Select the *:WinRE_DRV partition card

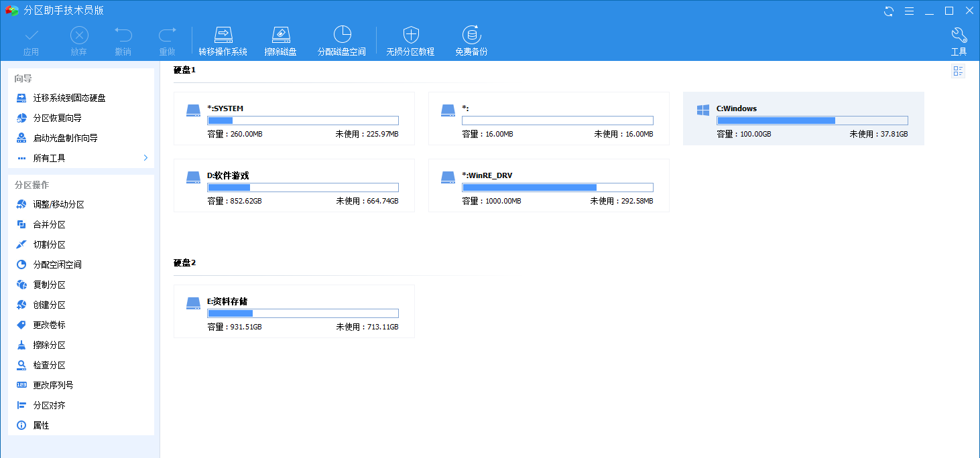point(548,185)
